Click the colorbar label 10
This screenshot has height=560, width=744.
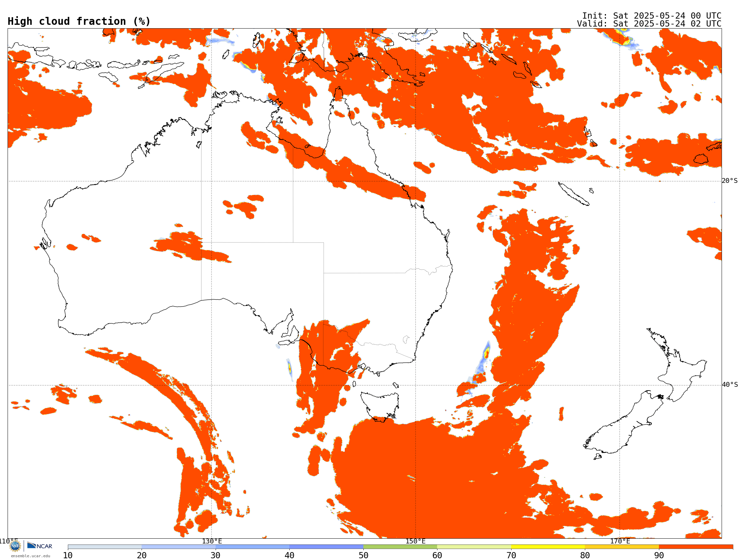pyautogui.click(x=68, y=555)
